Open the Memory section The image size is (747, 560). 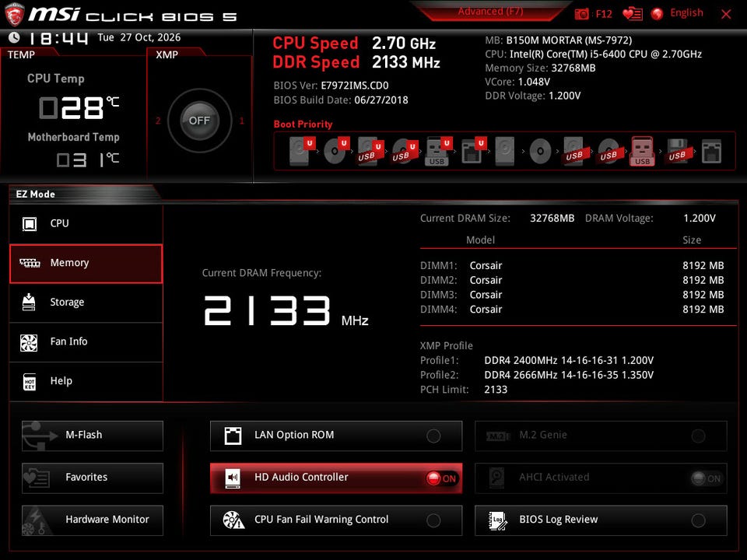[x=86, y=264]
